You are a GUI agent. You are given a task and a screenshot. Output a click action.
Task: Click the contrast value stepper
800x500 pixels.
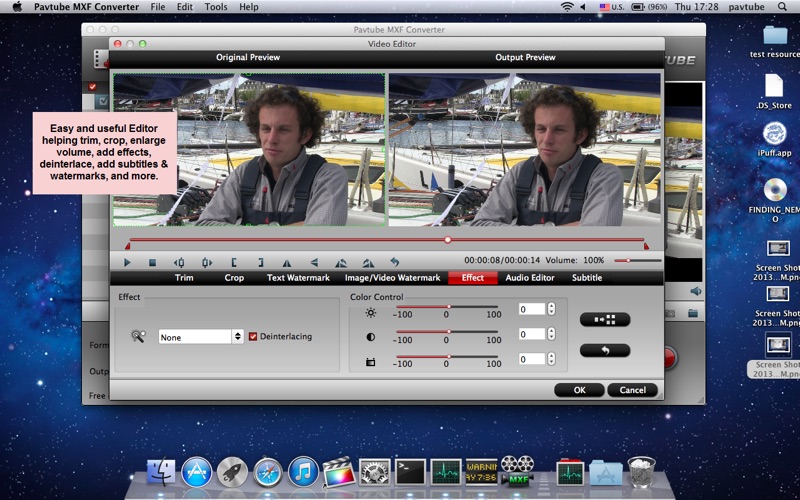tap(551, 334)
